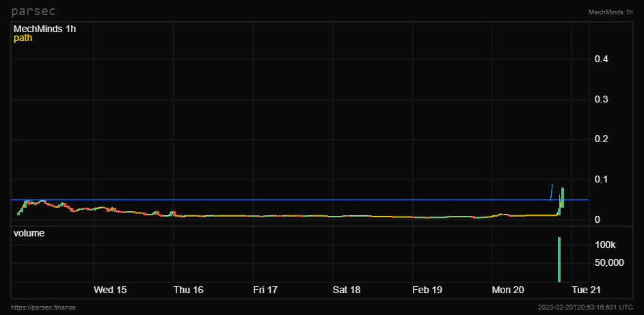Click the parsec logo text

coord(33,12)
